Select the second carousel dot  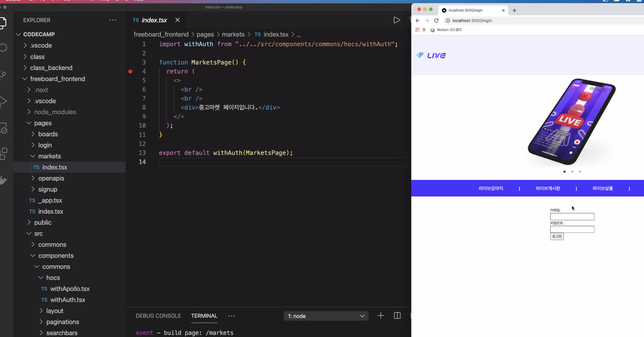click(x=572, y=172)
